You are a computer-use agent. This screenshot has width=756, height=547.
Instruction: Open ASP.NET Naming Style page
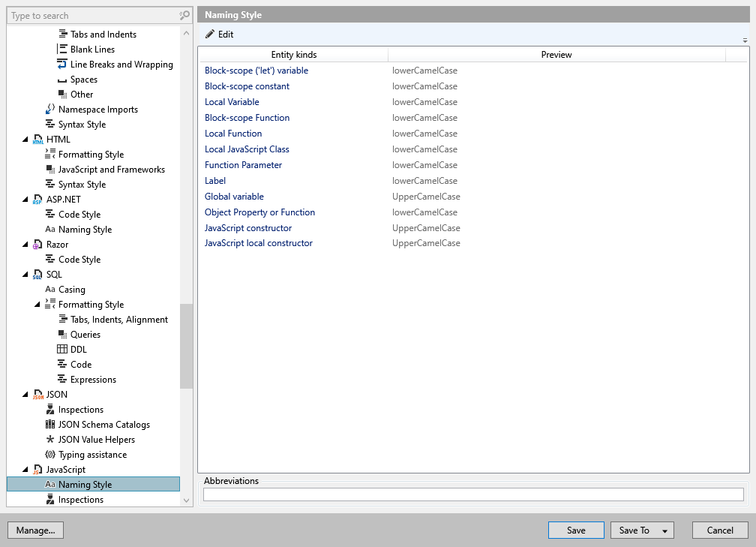point(85,230)
